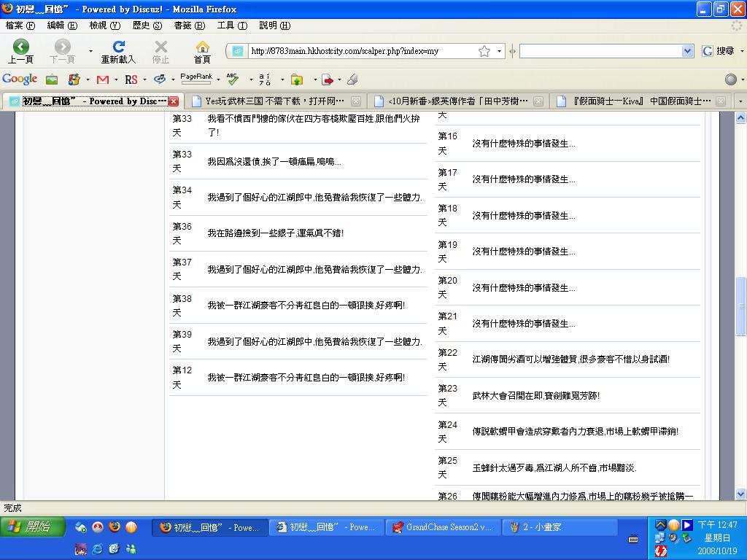Viewport: 747px width, 560px height.
Task: Open the 編輯 (E) menu
Action: pyautogui.click(x=62, y=26)
